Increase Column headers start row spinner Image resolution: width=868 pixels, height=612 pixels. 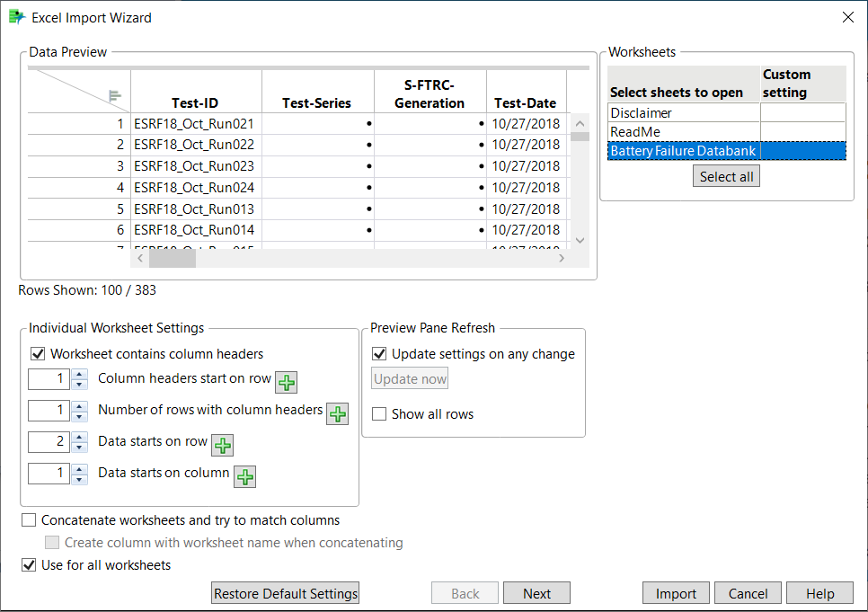click(x=80, y=374)
